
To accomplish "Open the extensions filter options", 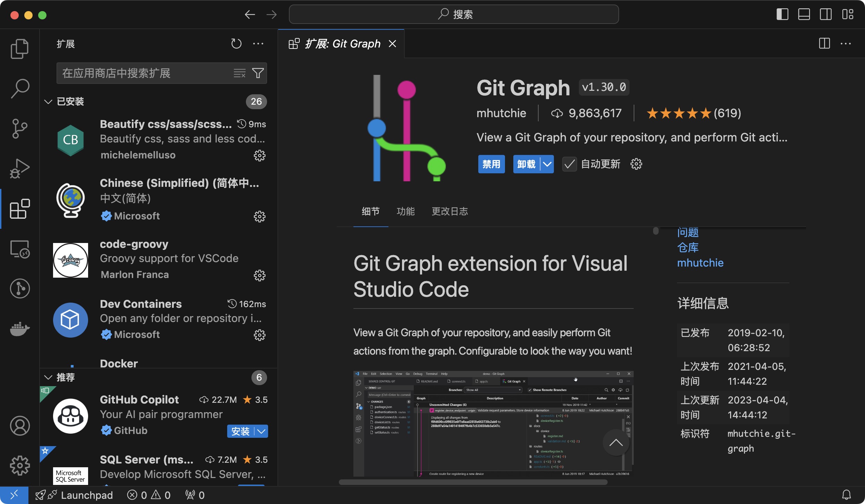I will click(x=258, y=73).
